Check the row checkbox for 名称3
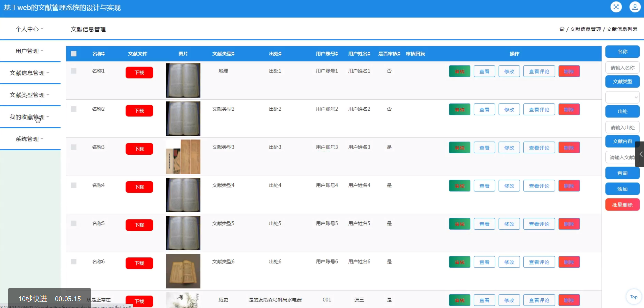 (73, 147)
